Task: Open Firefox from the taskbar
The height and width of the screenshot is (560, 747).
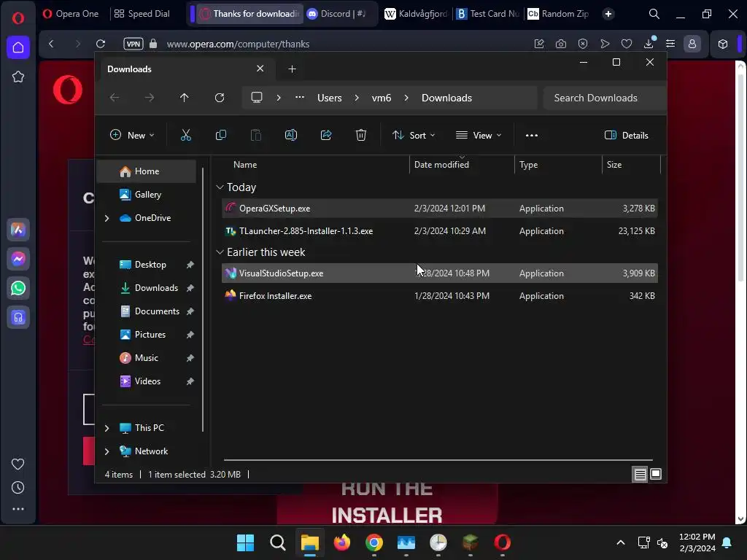Action: pyautogui.click(x=341, y=542)
